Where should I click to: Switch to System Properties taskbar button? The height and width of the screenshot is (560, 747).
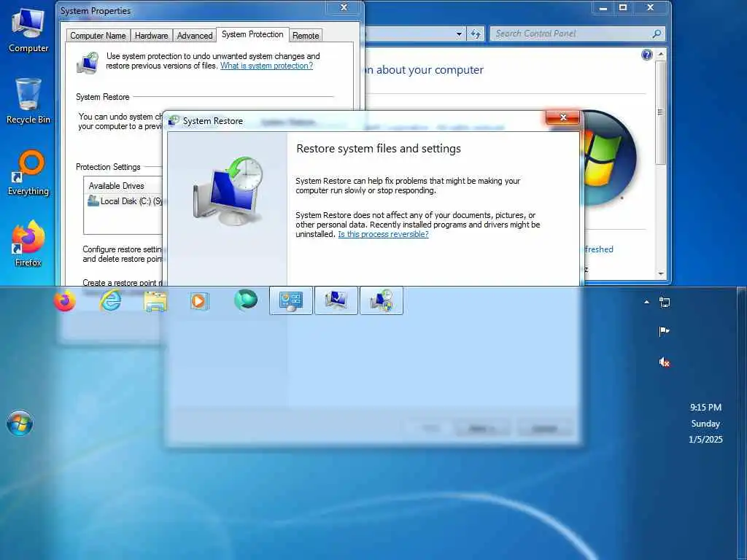point(336,300)
